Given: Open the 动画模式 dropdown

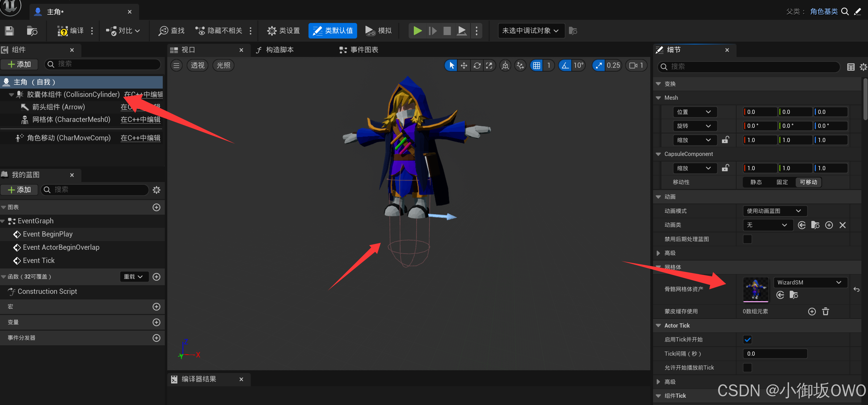Looking at the screenshot, I should 774,211.
